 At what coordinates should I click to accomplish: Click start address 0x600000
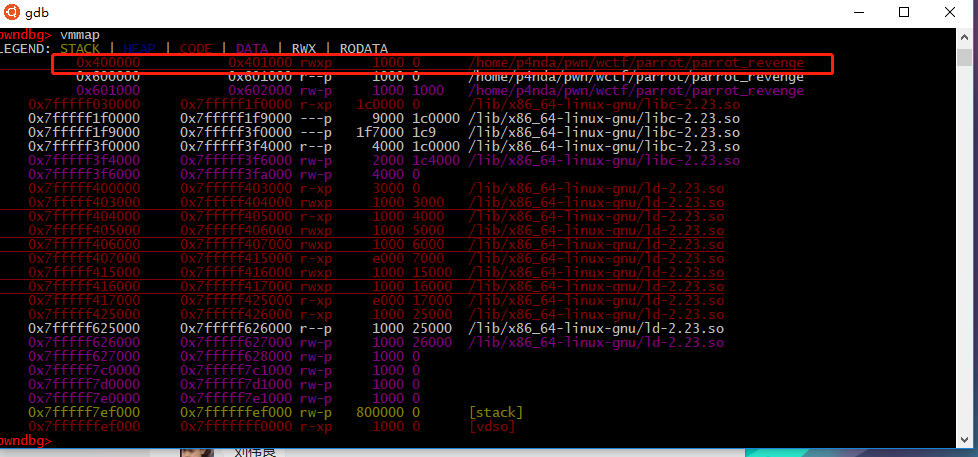[x=109, y=77]
